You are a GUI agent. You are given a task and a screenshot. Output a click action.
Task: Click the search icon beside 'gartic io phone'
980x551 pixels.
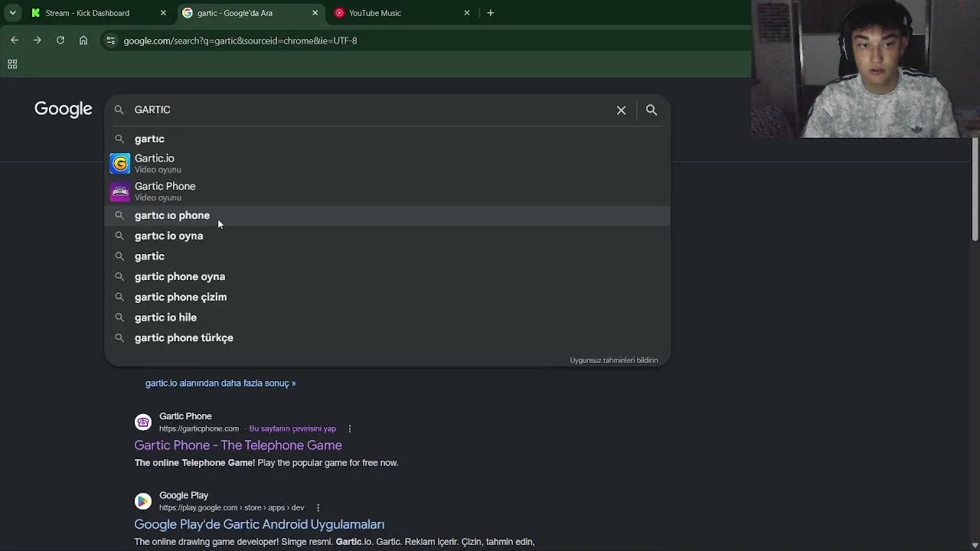point(119,215)
